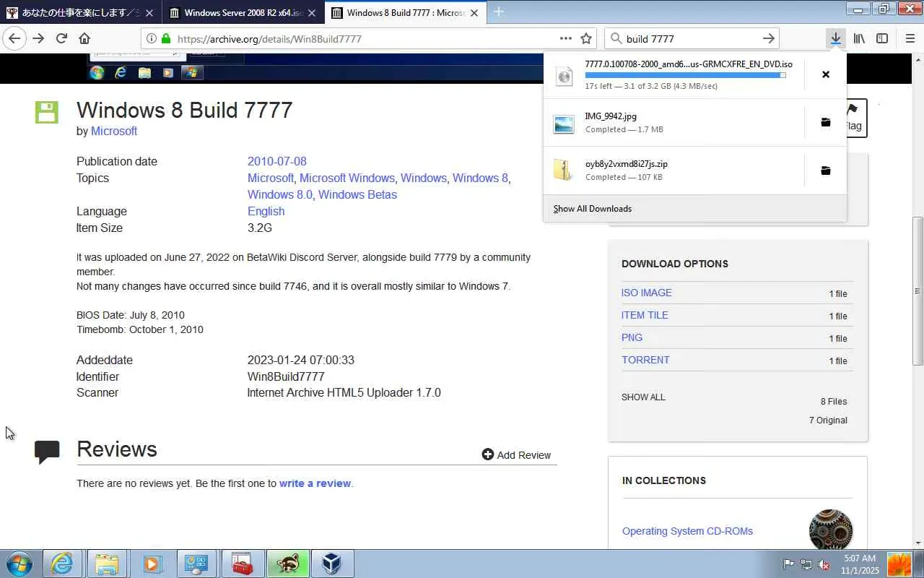This screenshot has height=578, width=924.
Task: Launch Internet Explorer from the taskbar
Action: pyautogui.click(x=63, y=564)
